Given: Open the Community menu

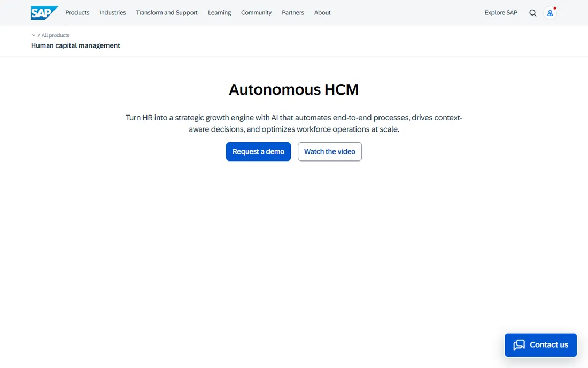Looking at the screenshot, I should [256, 13].
